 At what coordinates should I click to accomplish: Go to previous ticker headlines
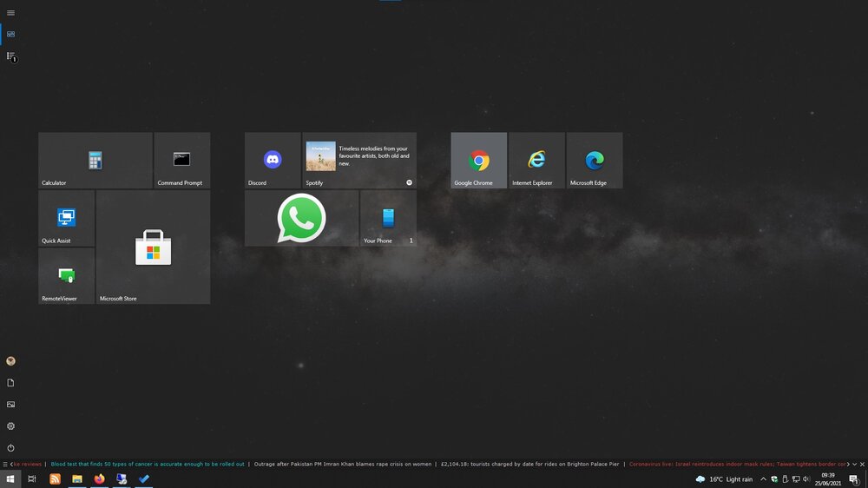point(11,465)
